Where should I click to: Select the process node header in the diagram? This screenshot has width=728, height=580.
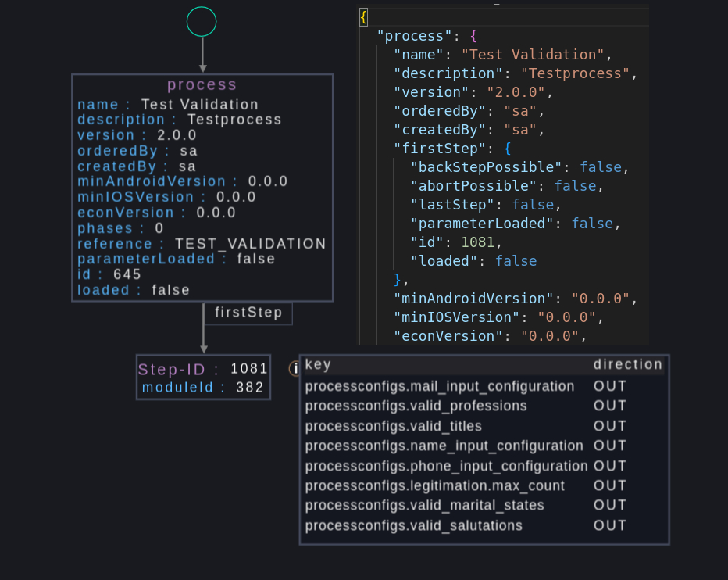click(202, 84)
